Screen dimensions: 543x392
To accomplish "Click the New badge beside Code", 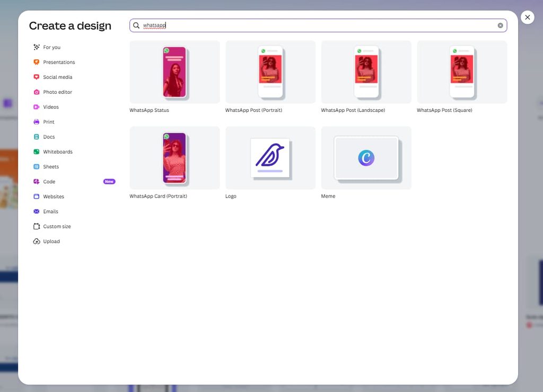I will (109, 181).
